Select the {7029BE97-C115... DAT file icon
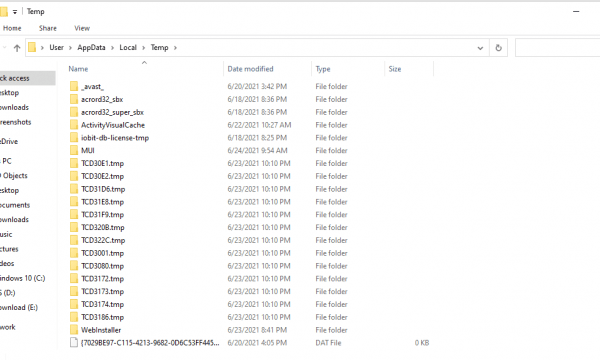The width and height of the screenshot is (600, 360). [74, 343]
